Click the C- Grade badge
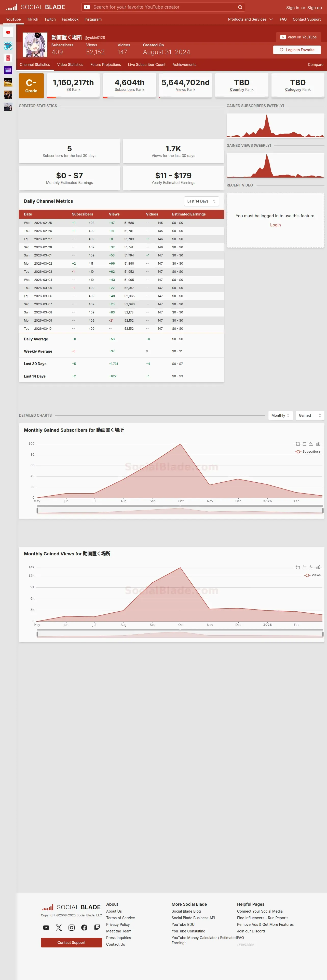 (x=31, y=85)
